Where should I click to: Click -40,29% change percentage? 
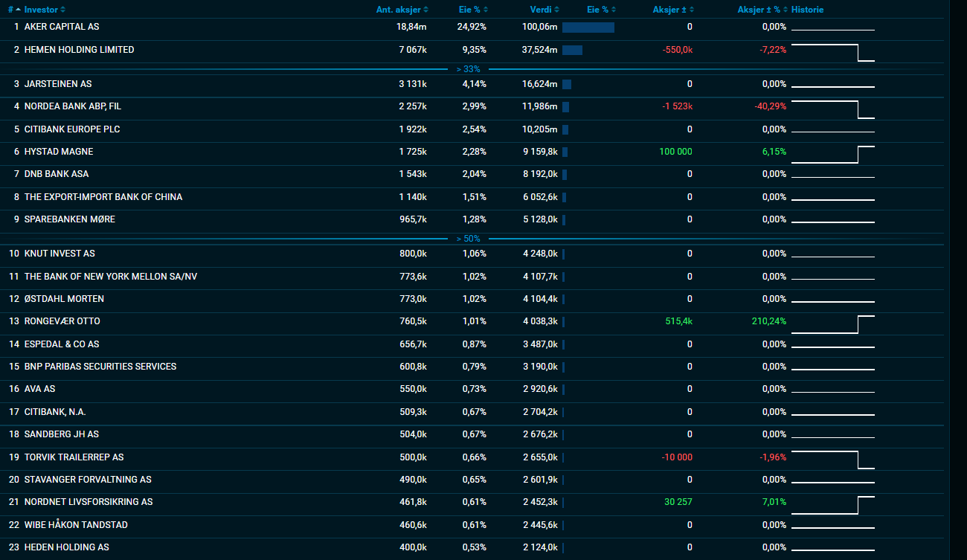[x=771, y=106]
